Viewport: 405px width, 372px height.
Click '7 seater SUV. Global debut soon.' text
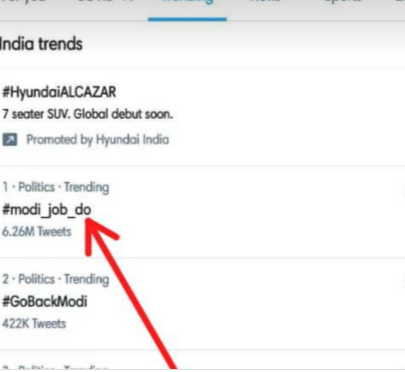(x=87, y=114)
